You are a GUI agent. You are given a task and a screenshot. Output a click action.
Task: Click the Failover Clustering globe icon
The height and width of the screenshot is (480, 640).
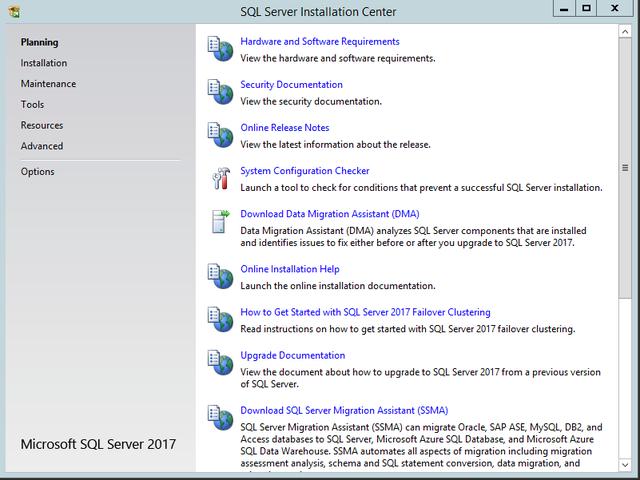tap(220, 319)
